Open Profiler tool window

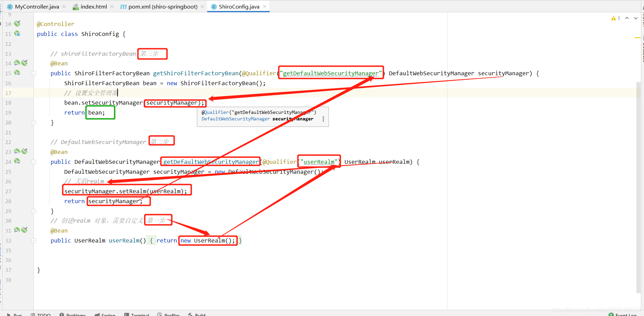click(x=169, y=315)
